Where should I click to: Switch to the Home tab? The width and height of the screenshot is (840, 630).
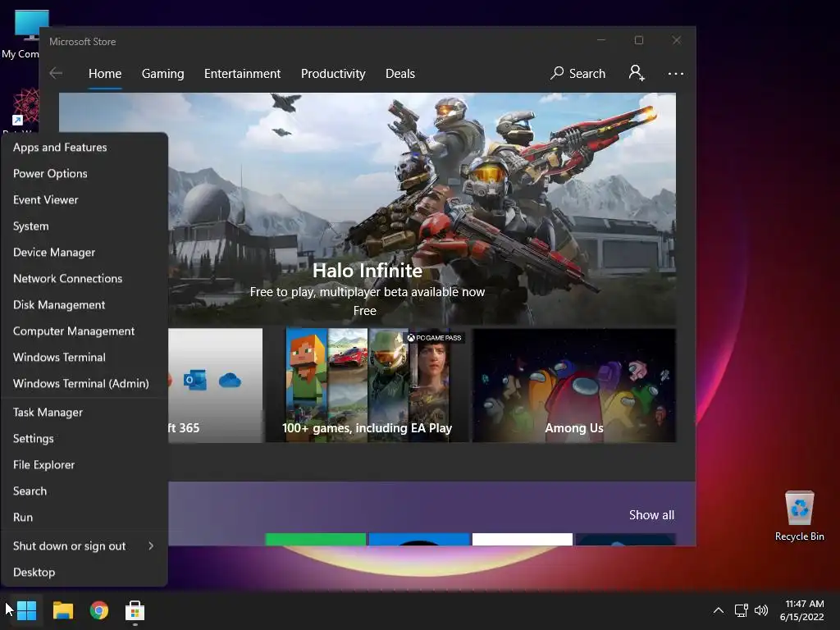point(105,73)
